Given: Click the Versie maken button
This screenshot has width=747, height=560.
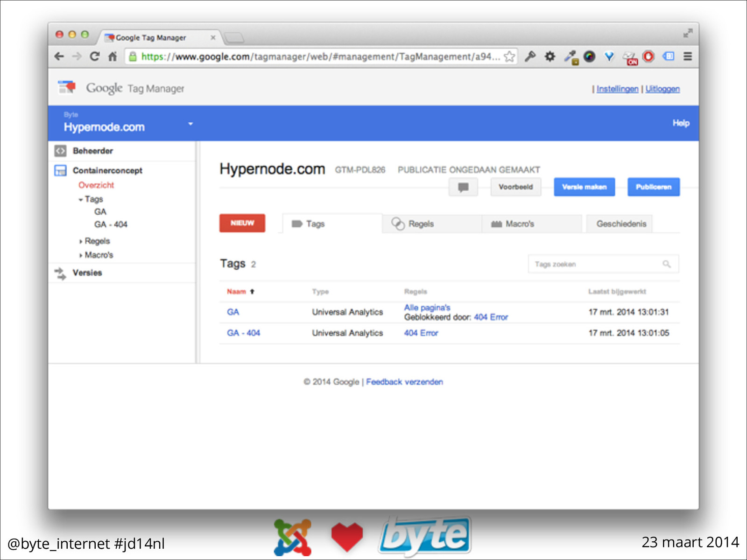Looking at the screenshot, I should (x=584, y=187).
